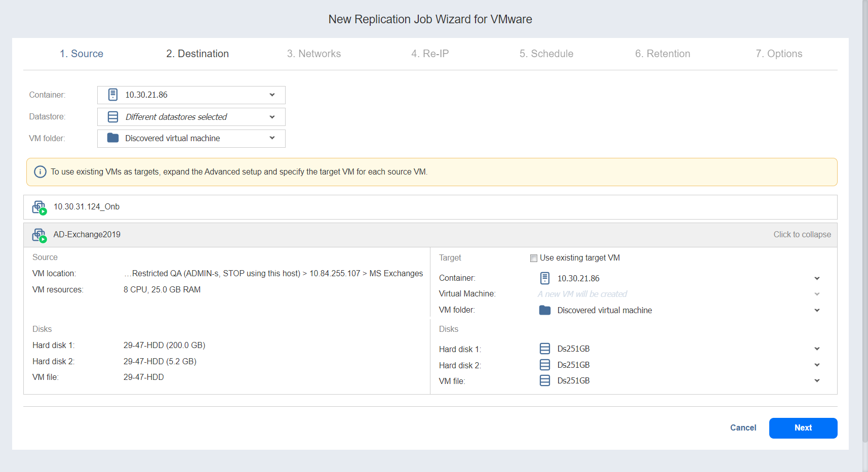Image resolution: width=868 pixels, height=472 pixels.
Task: Open target VM folder dropdown arrow
Action: point(817,310)
